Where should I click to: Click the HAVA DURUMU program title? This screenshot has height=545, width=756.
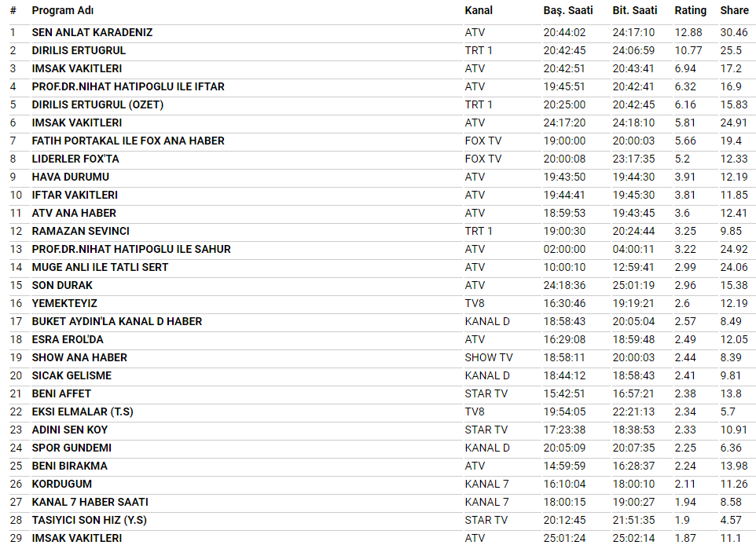pyautogui.click(x=70, y=177)
